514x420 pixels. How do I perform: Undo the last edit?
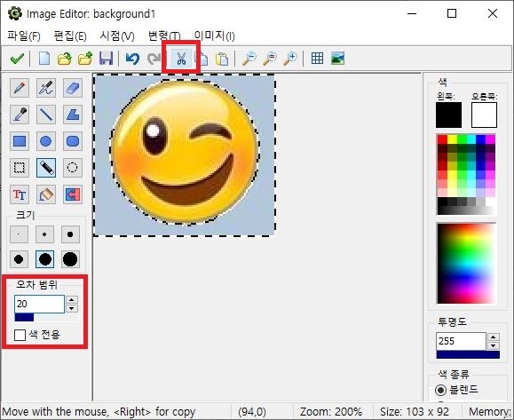coord(133,59)
